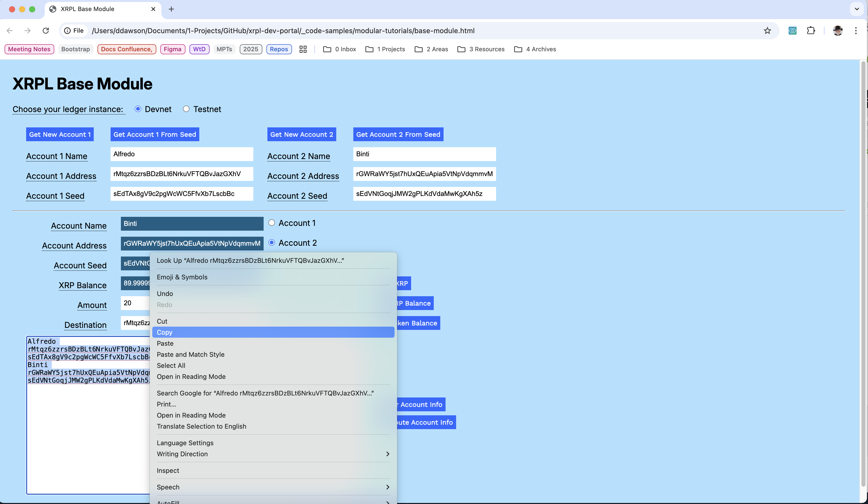This screenshot has width=868, height=504.
Task: Switch to Account 1
Action: [272, 222]
